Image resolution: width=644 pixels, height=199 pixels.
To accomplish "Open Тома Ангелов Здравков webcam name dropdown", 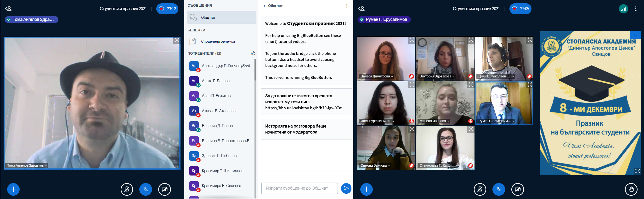I will 27,165.
